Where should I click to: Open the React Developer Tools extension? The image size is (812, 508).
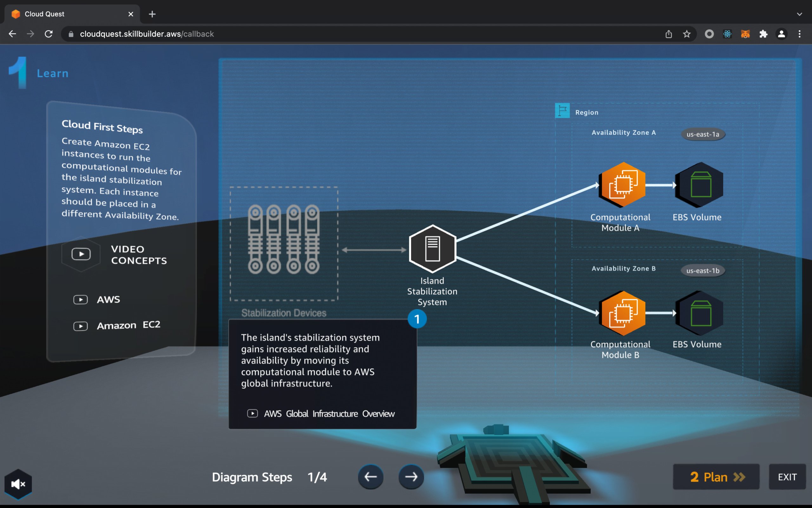tap(727, 34)
